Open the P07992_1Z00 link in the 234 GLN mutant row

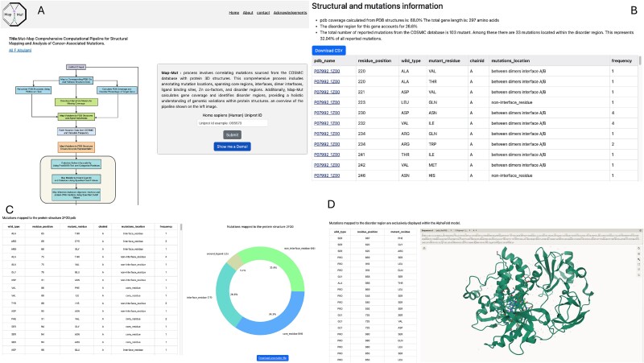[327, 134]
